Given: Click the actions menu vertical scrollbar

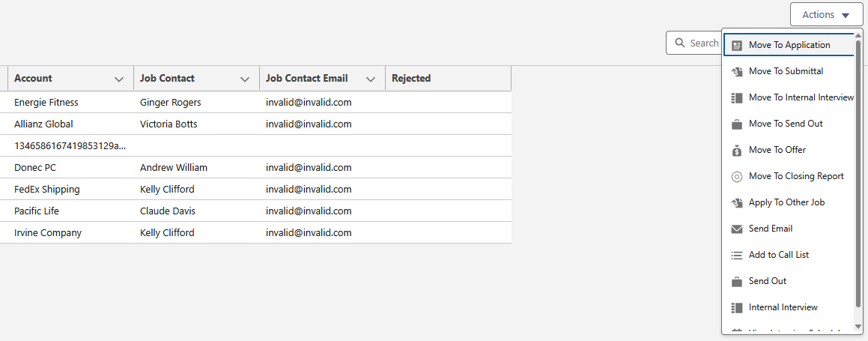Looking at the screenshot, I should (x=858, y=172).
